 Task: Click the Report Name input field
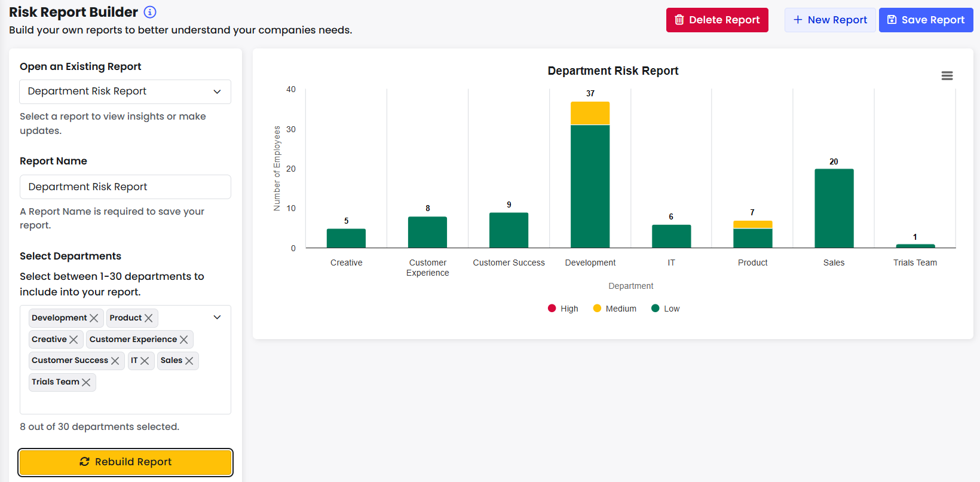(x=125, y=187)
